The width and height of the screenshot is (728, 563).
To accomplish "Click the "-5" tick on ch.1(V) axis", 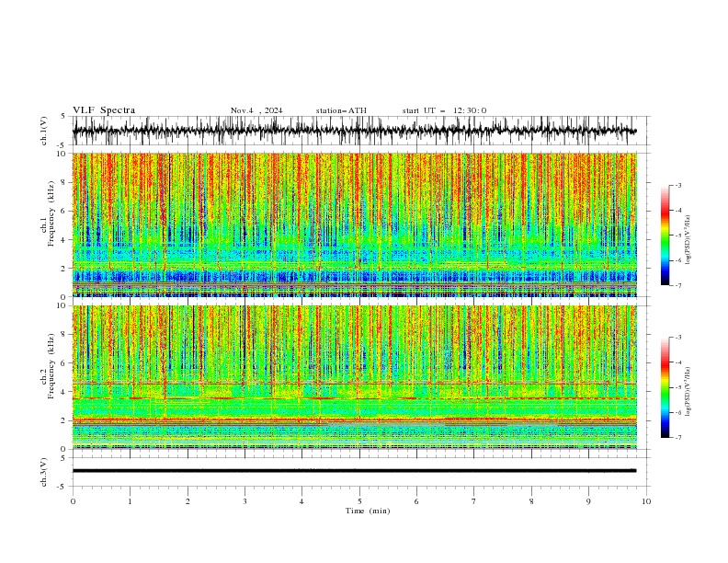I will pos(62,145).
